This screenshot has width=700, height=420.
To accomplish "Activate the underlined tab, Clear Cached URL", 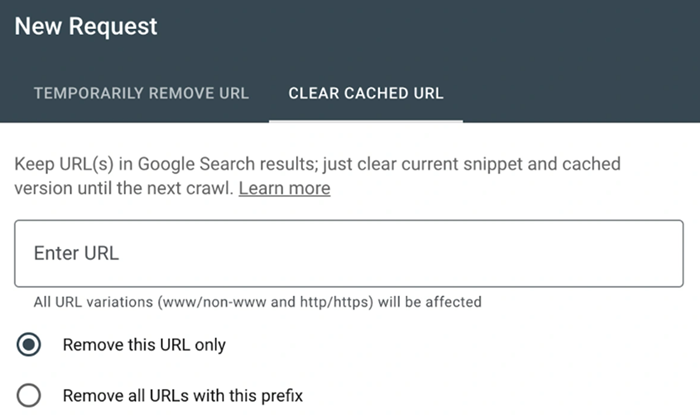I will pos(365,93).
